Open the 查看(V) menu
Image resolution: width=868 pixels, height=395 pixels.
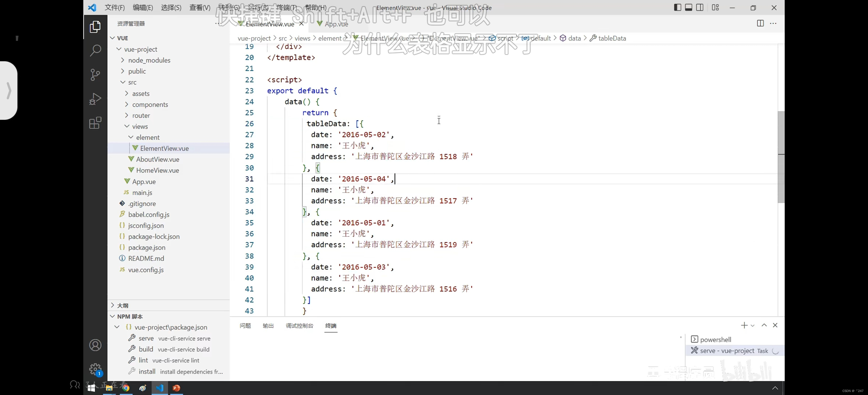[x=200, y=7]
